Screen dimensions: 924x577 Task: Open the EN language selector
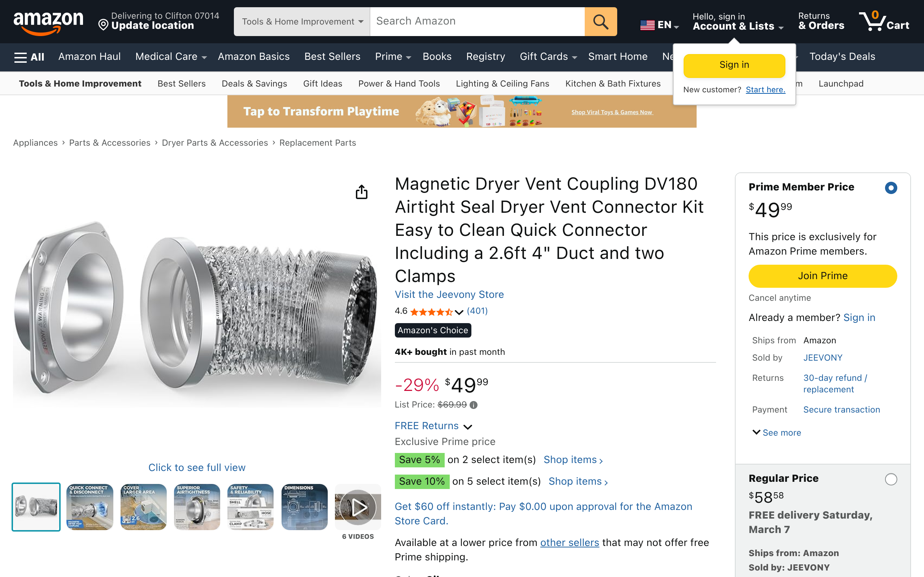[659, 25]
